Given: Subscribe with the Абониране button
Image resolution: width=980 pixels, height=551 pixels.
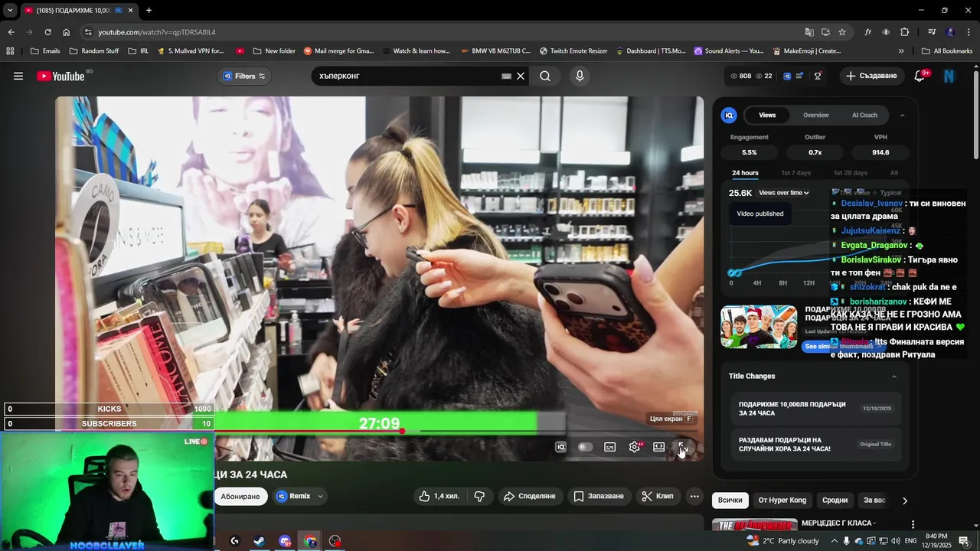Looking at the screenshot, I should tap(240, 496).
